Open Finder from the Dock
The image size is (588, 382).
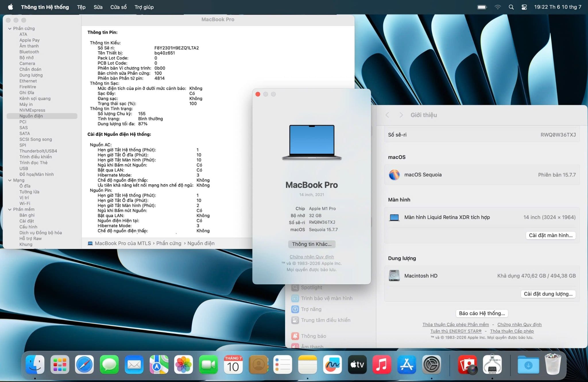pos(35,364)
